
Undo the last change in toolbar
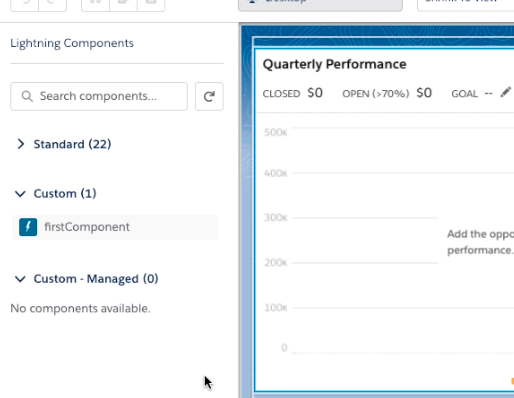coord(24,4)
